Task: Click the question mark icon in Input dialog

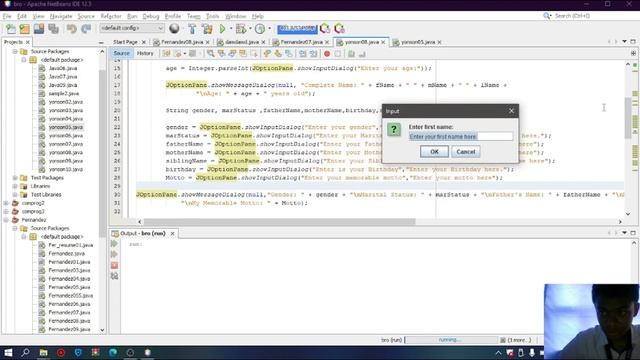Action: point(394,130)
